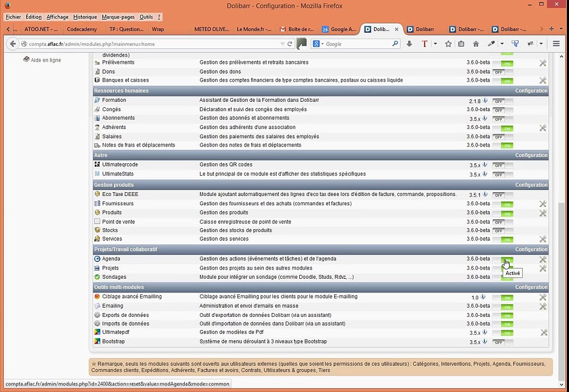Click download icon next to Bootstrap version
Screen dimensions: 569x392
[485, 341]
